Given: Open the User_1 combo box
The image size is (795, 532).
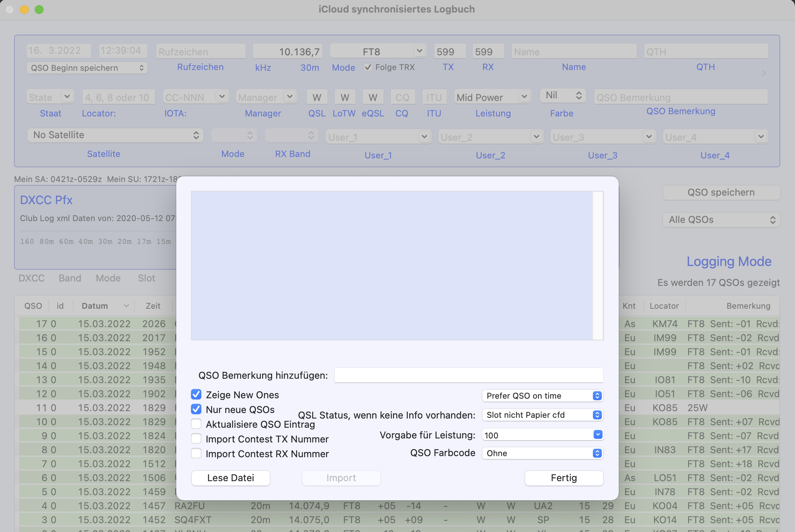Looking at the screenshot, I should point(424,137).
